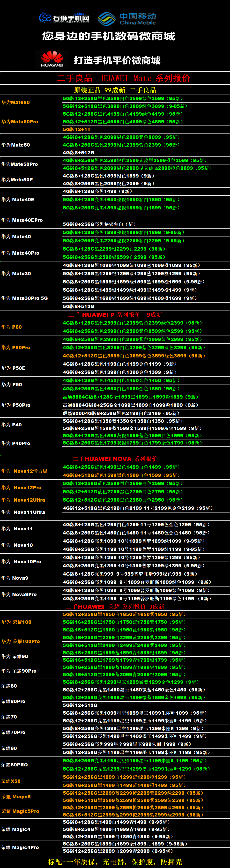This screenshot has width=230, height=868.
Task: Click the red HUAWEI logo
Action: (x=52, y=60)
